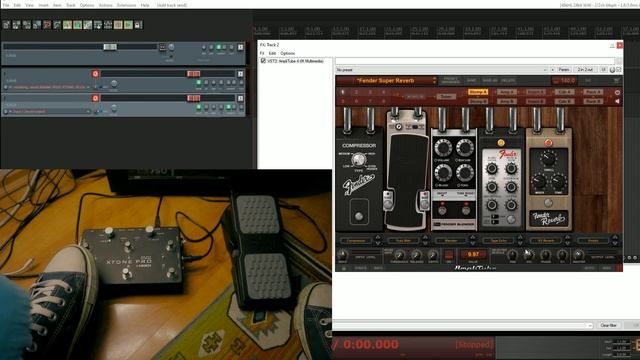Step the AmpliTube preset with the arrows beside preset name
The image size is (640, 360).
point(434,80)
